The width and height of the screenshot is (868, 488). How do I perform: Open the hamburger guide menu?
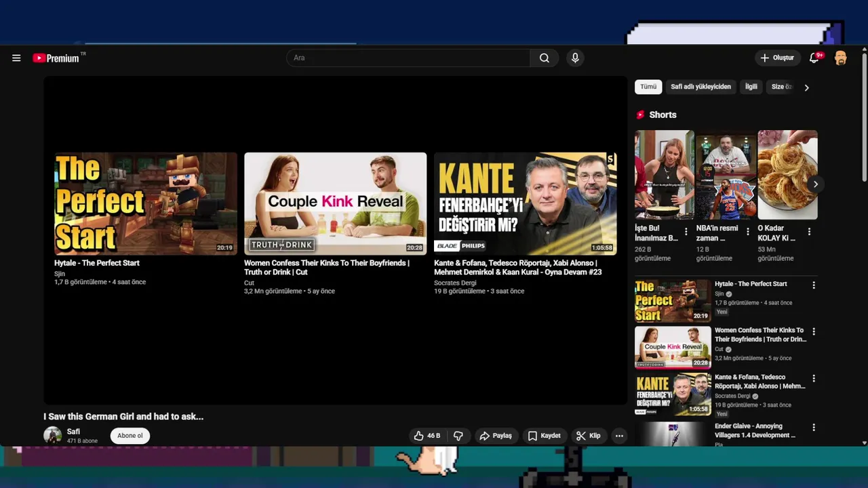pos(16,58)
